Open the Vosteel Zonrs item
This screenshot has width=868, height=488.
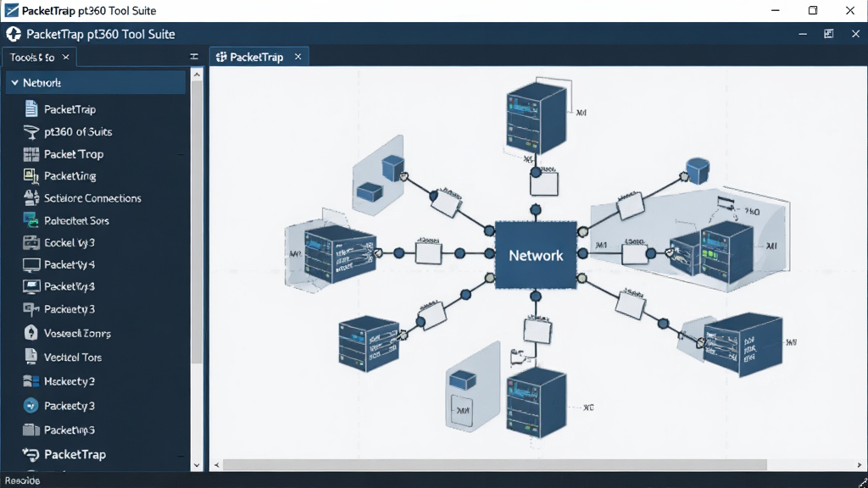(x=77, y=333)
